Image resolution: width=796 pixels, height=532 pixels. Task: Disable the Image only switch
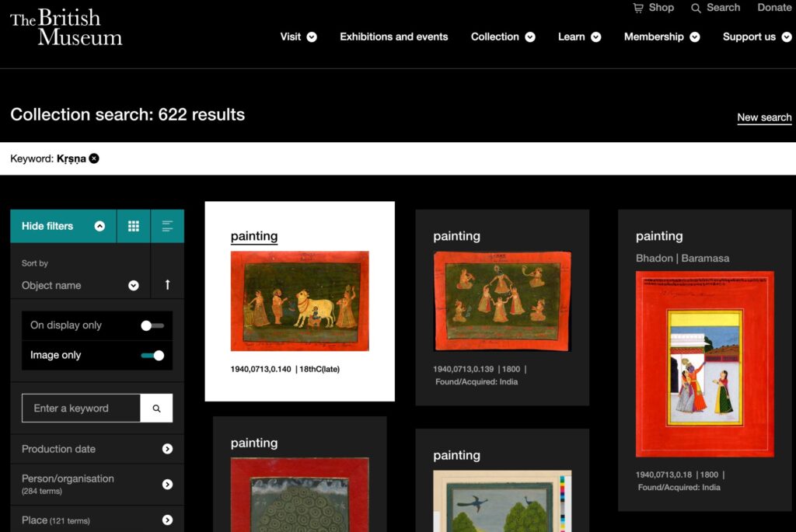pyautogui.click(x=152, y=356)
